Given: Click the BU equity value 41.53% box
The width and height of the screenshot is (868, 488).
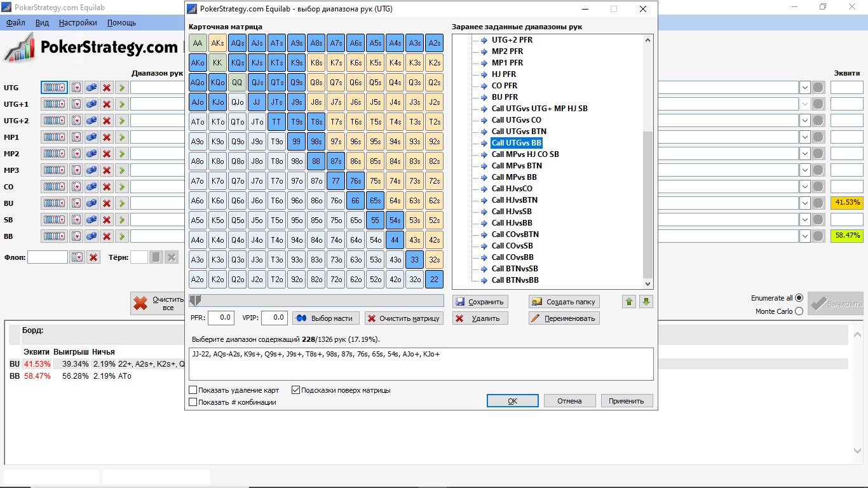Looking at the screenshot, I should click(847, 203).
